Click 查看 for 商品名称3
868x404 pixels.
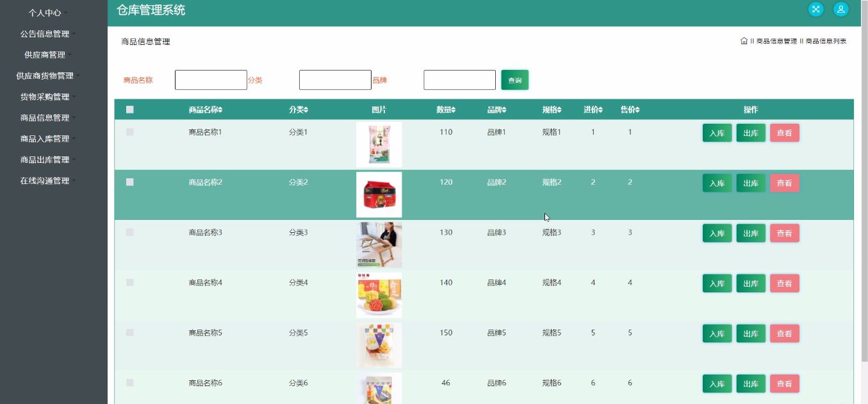click(785, 233)
